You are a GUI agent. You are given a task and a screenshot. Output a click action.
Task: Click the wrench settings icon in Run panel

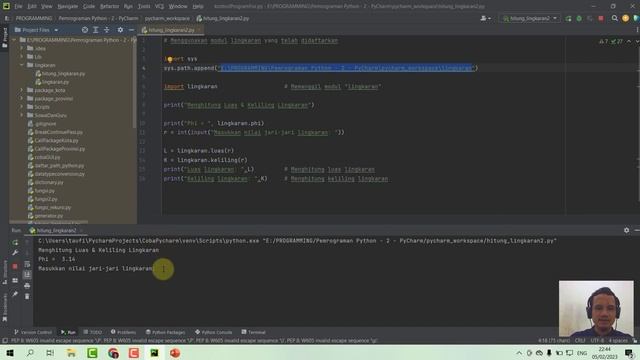15,253
